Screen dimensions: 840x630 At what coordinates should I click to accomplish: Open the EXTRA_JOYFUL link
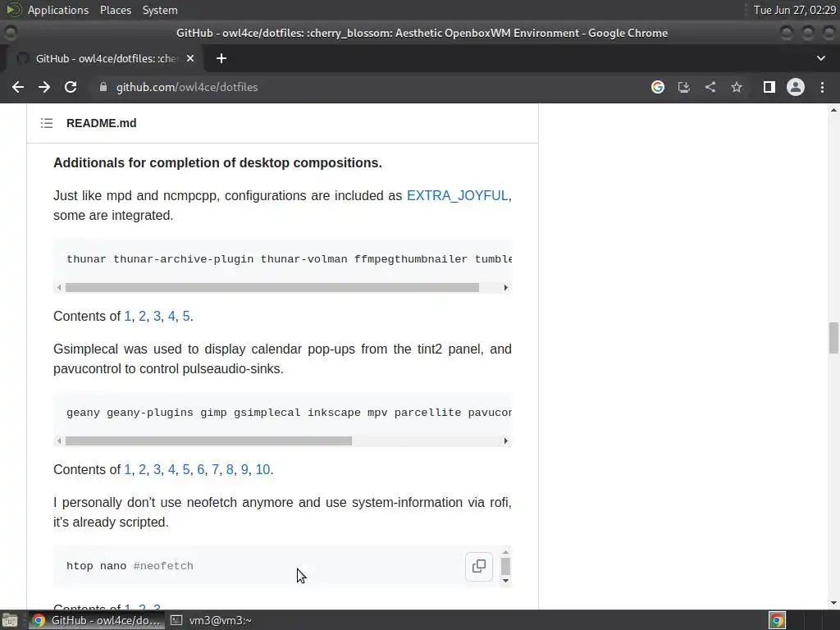457,195
